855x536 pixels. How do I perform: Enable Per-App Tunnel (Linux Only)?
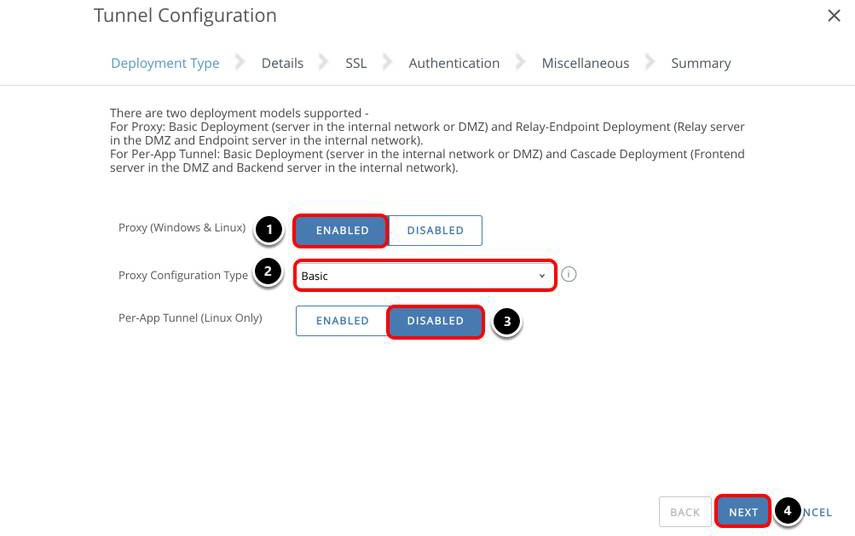342,321
